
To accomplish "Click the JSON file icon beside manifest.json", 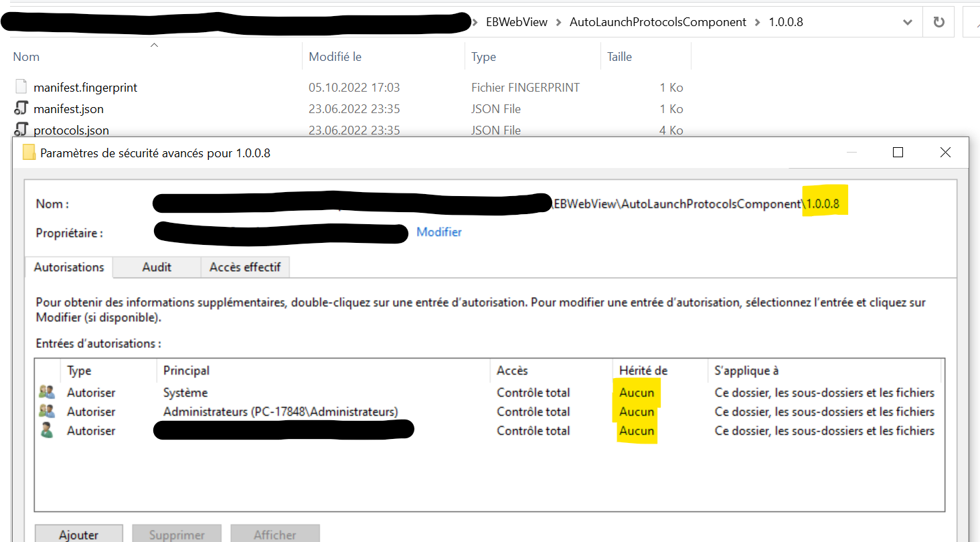I will (x=20, y=108).
